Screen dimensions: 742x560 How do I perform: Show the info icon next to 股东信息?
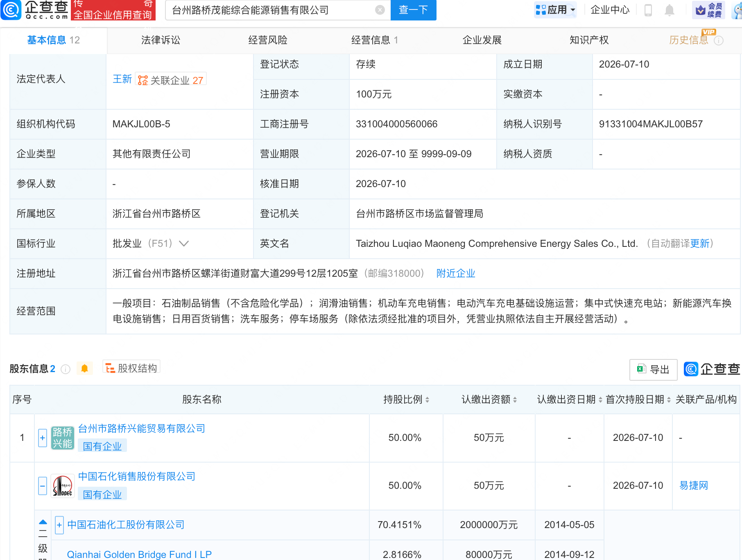(66, 369)
